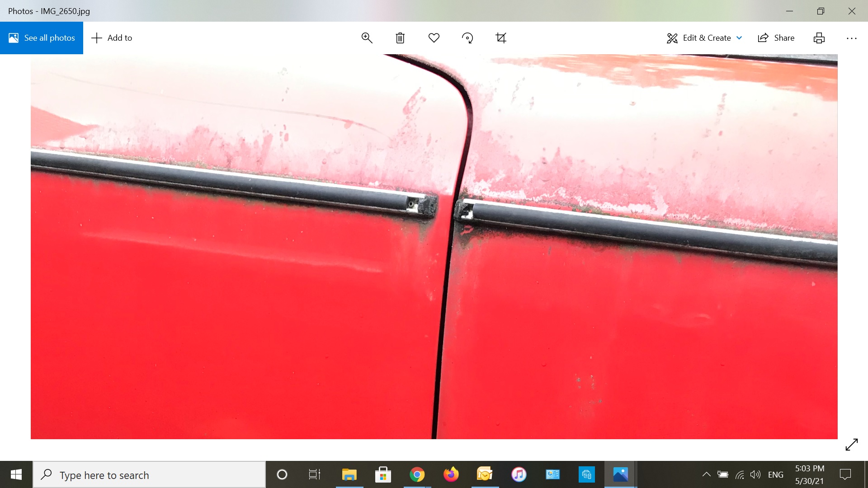868x488 pixels.
Task: Minimize the Photos window
Action: coord(790,11)
